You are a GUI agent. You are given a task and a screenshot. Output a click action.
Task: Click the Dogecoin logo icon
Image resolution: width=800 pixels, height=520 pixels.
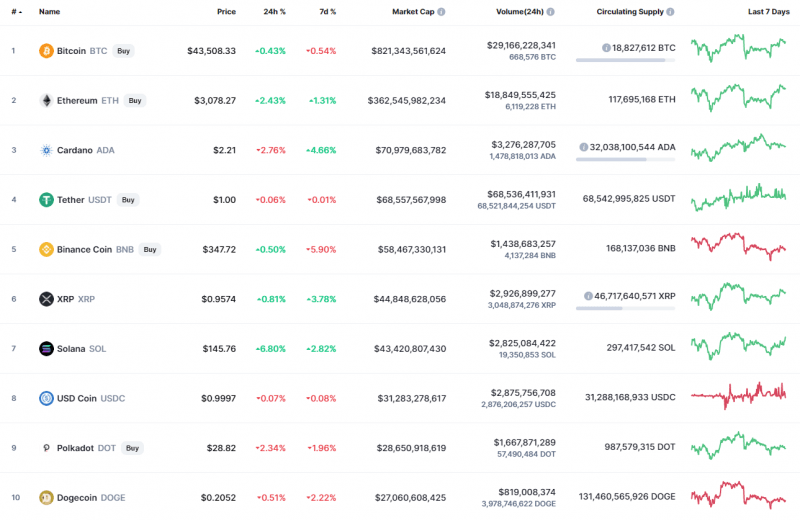click(46, 497)
